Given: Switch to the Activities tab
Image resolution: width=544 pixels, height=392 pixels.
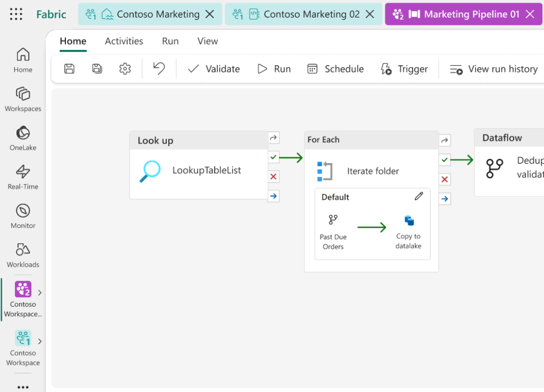Looking at the screenshot, I should 124,41.
